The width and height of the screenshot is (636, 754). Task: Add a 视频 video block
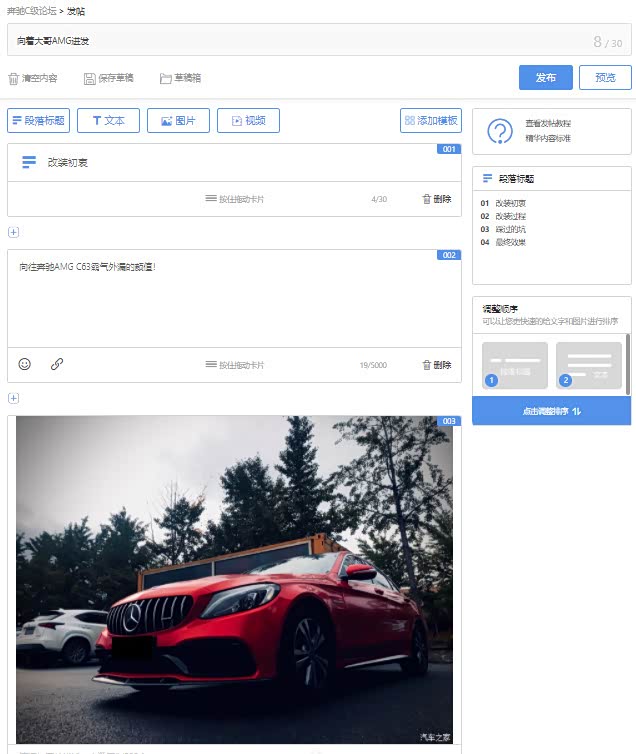[x=248, y=121]
